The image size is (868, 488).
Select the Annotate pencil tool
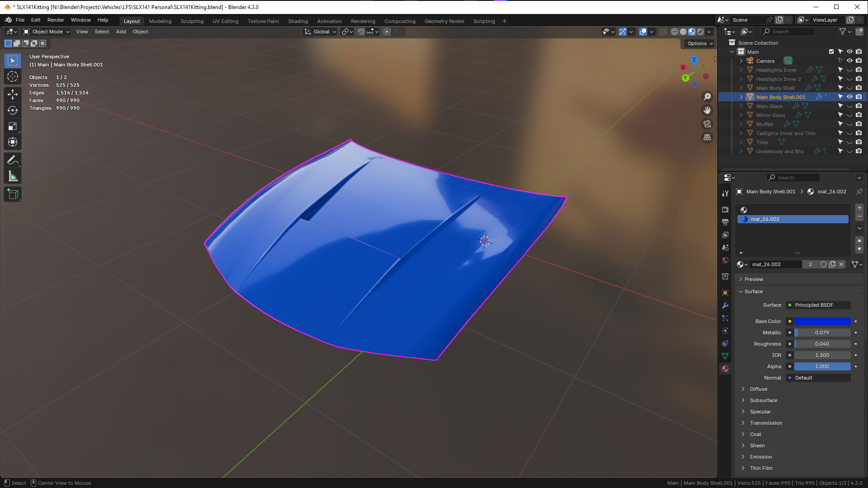point(13,160)
